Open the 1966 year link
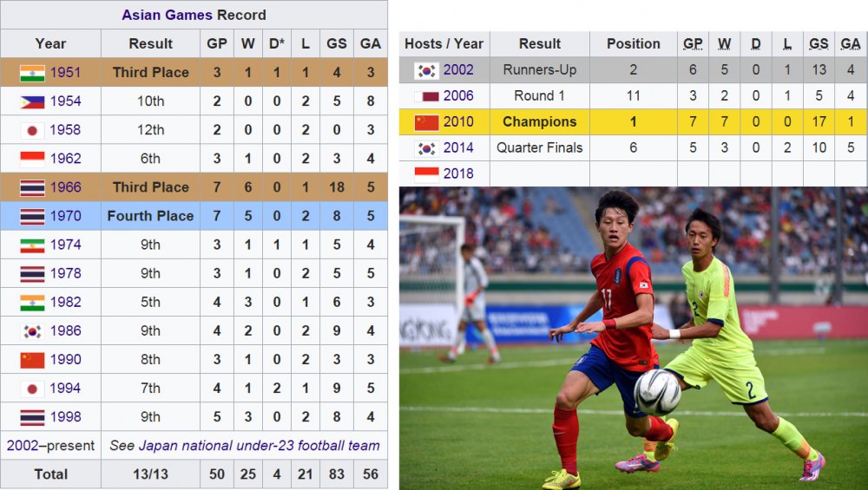The width and height of the screenshot is (868, 490). click(65, 187)
